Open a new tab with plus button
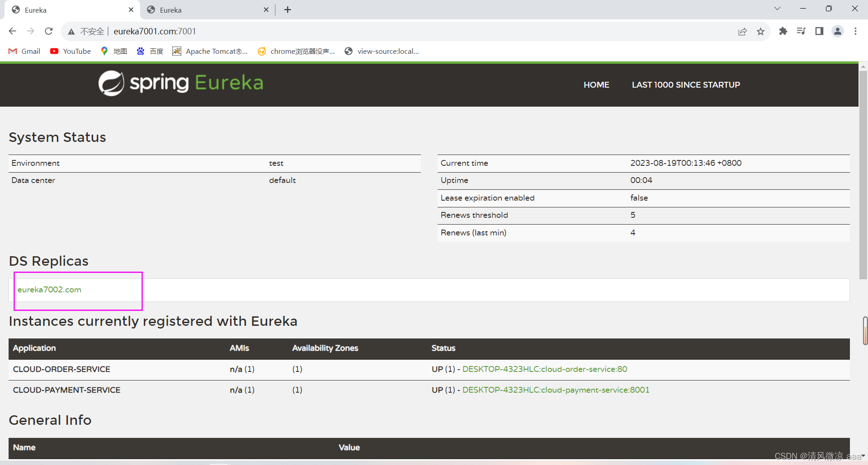This screenshot has height=465, width=868. tap(288, 9)
